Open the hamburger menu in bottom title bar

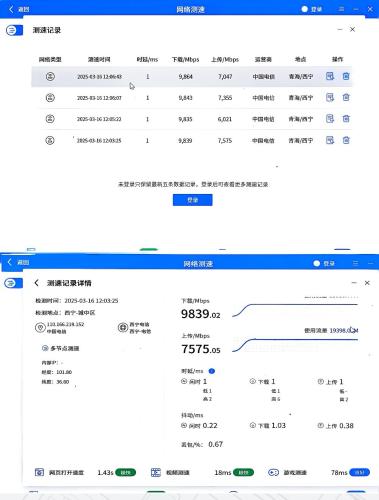355,263
